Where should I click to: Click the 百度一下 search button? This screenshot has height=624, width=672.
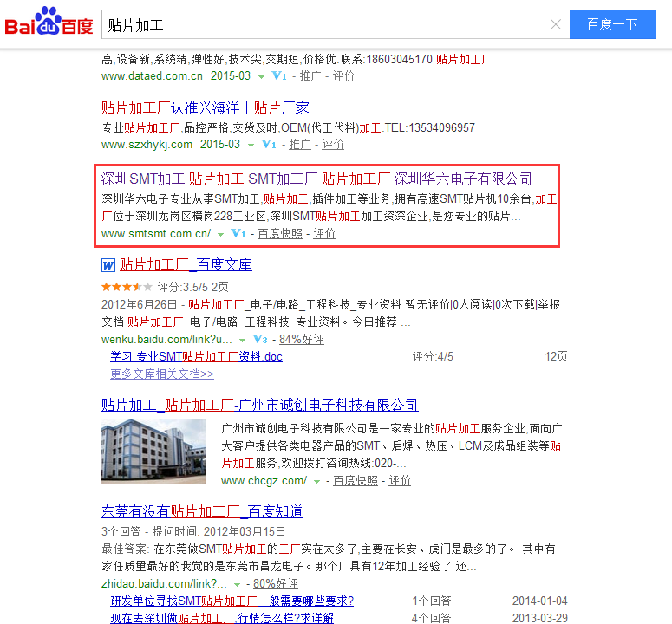pyautogui.click(x=612, y=24)
